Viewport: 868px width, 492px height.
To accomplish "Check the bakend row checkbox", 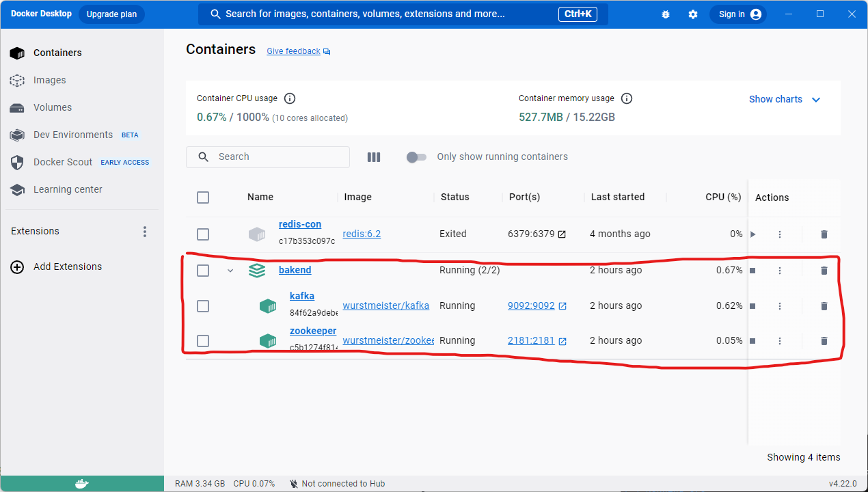I will 203,271.
